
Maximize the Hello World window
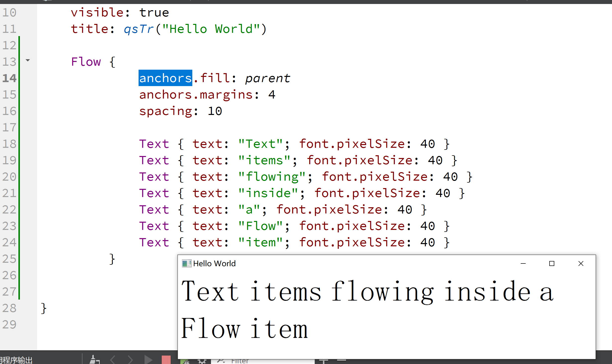coord(552,263)
